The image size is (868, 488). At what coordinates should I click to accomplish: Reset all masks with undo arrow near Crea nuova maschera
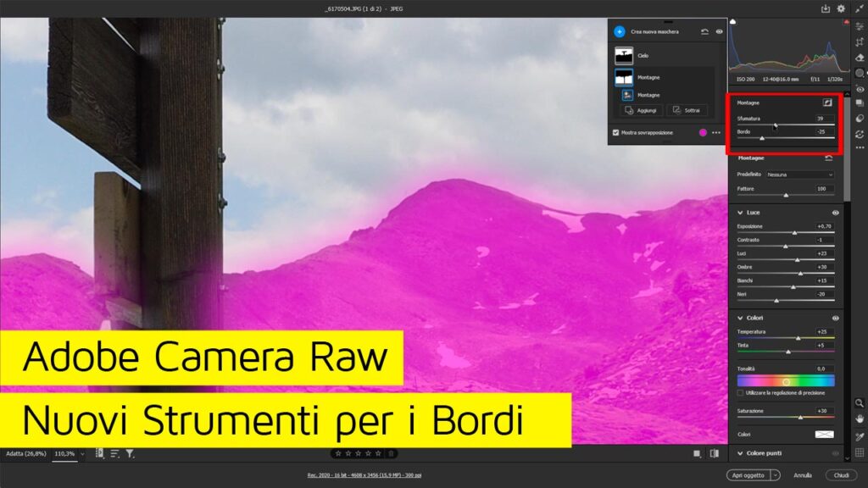[x=704, y=31]
